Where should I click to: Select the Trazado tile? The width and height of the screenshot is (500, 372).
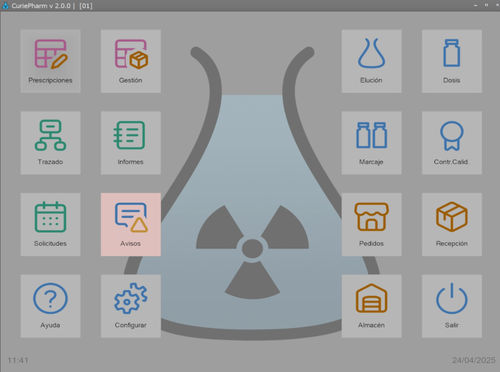tap(50, 143)
